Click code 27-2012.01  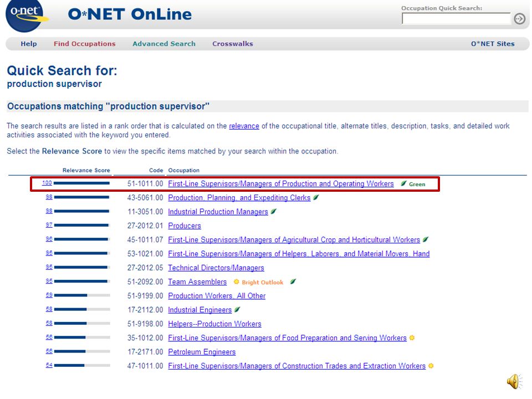145,226
